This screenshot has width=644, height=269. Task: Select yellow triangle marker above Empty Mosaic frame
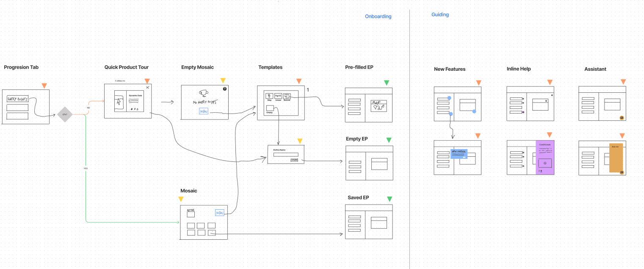click(x=223, y=80)
